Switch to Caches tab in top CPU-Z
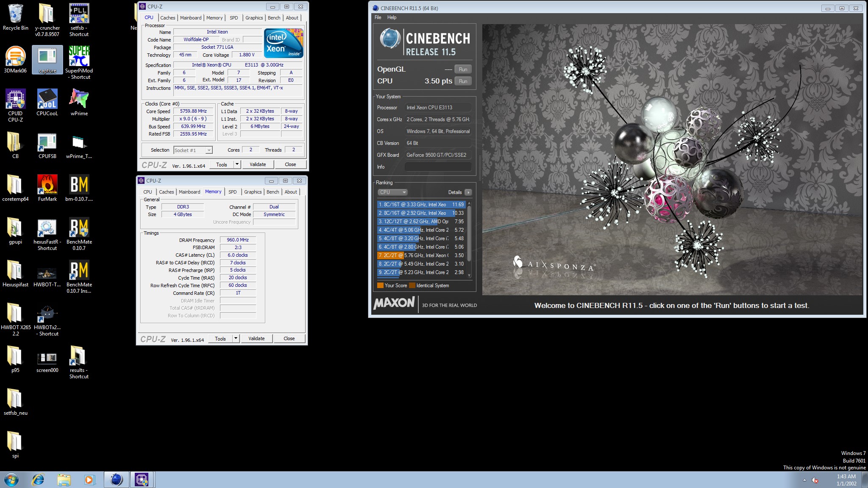Screen dimensions: 868x488 pos(167,18)
